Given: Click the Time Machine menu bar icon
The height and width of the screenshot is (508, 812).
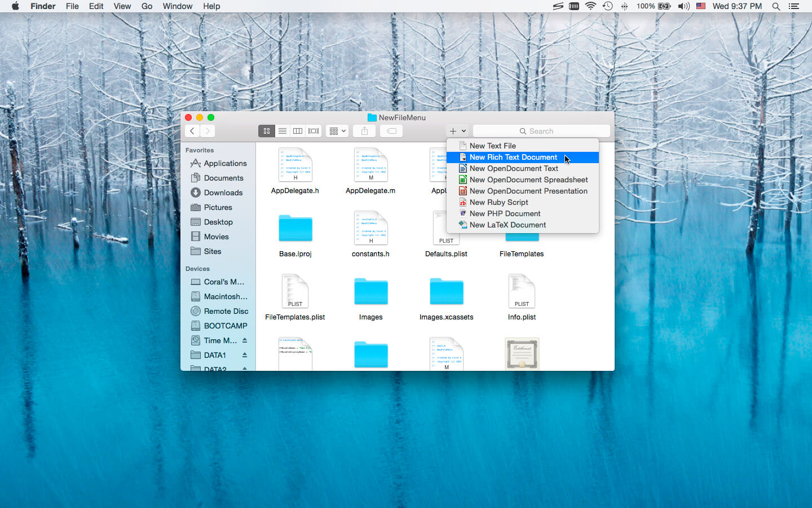Looking at the screenshot, I should [x=607, y=6].
